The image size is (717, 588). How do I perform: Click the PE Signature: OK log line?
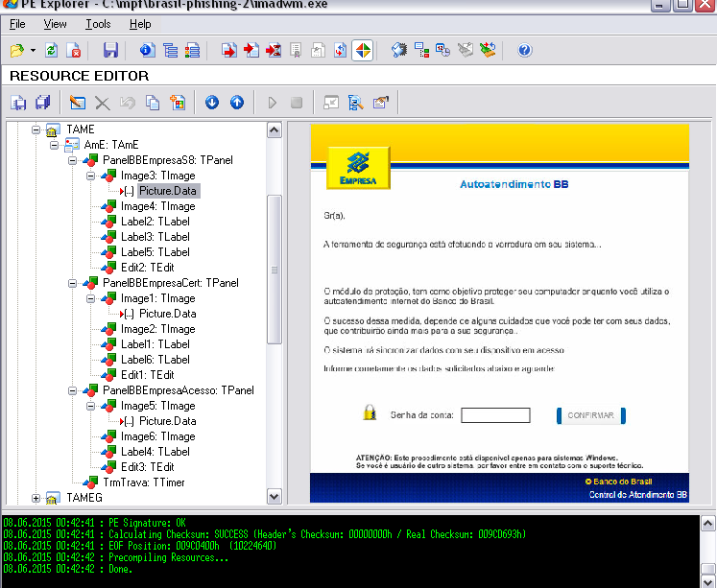coord(95,523)
